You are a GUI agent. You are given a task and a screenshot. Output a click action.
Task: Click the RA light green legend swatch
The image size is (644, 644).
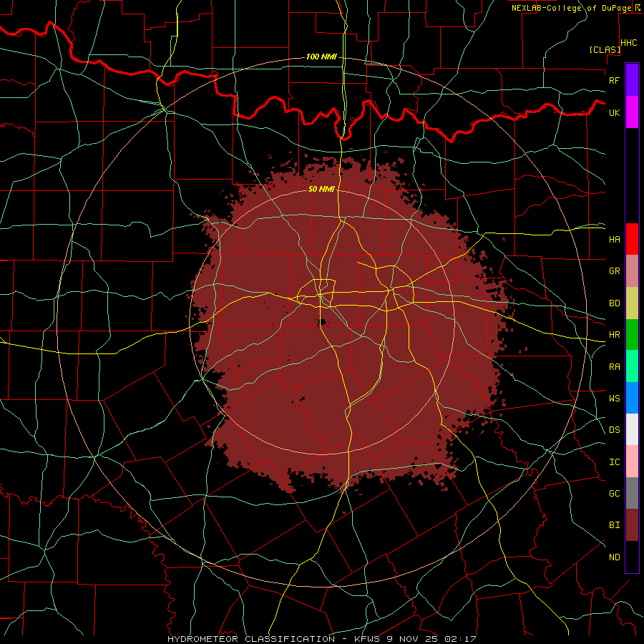click(632, 366)
